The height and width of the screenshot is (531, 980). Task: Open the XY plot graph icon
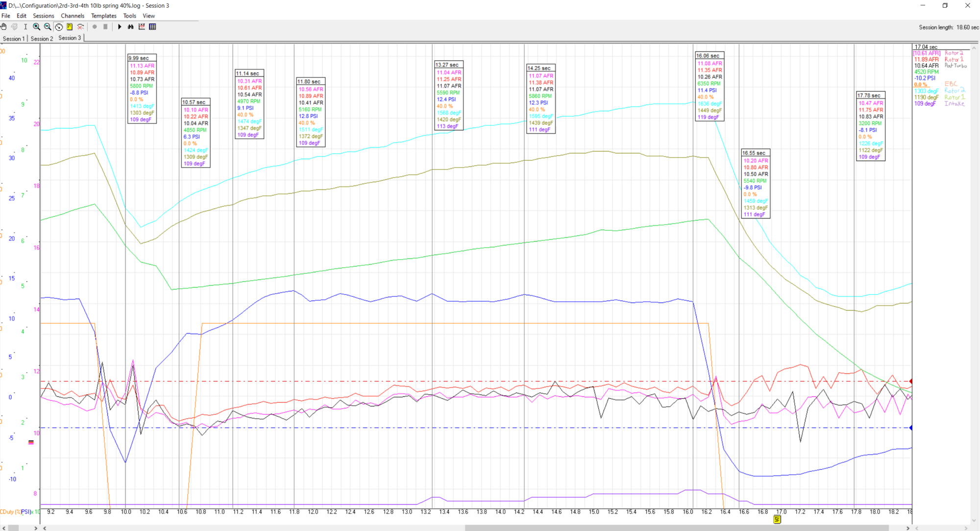pos(142,27)
